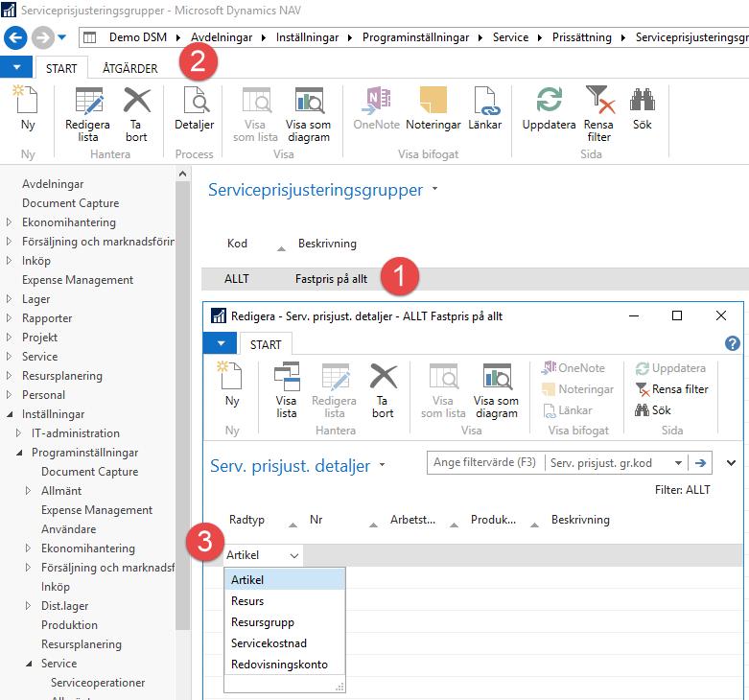Open OneNote in main ribbon
The height and width of the screenshot is (700, 749).
click(376, 109)
